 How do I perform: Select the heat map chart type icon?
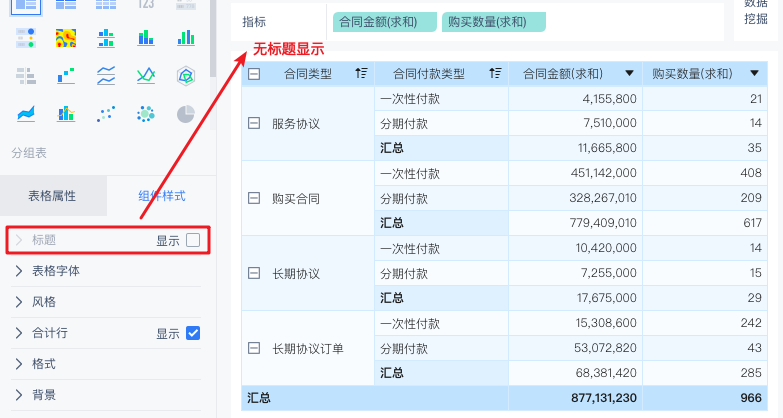tap(66, 38)
